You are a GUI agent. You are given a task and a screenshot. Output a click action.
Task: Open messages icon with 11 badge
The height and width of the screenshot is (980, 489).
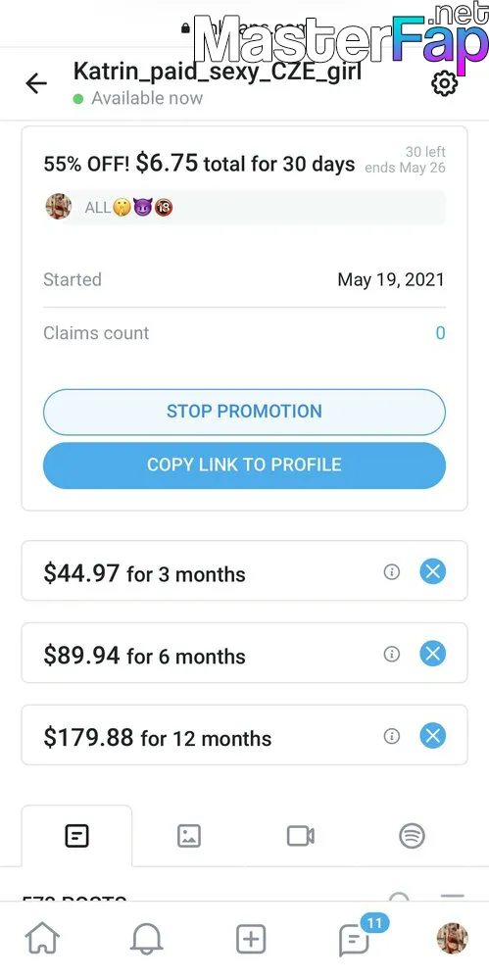(355, 940)
